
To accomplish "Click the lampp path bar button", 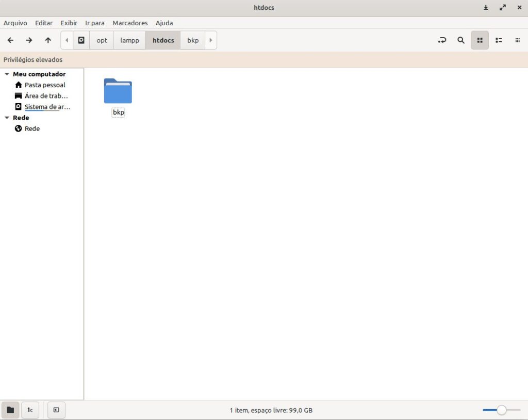I will [129, 40].
